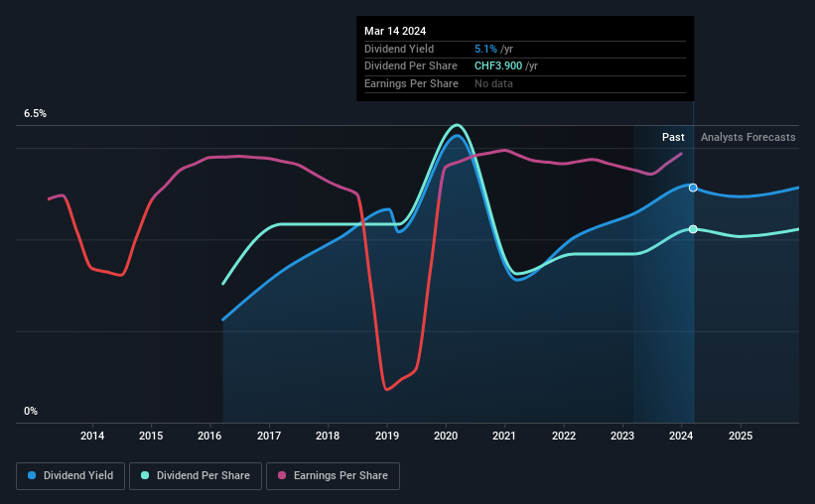Screen dimensions: 815x504
Task: Select the 2023 x-axis label
Action: (622, 436)
